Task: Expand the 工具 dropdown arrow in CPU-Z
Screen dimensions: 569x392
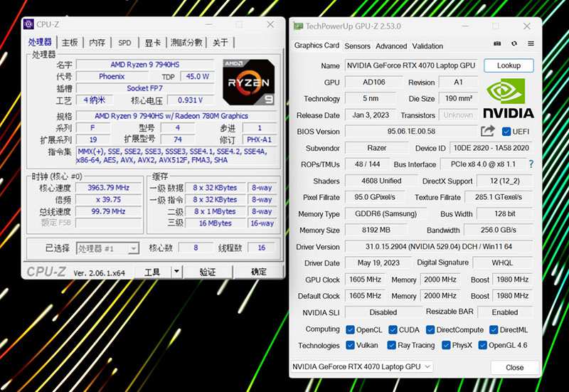Action: click(176, 272)
